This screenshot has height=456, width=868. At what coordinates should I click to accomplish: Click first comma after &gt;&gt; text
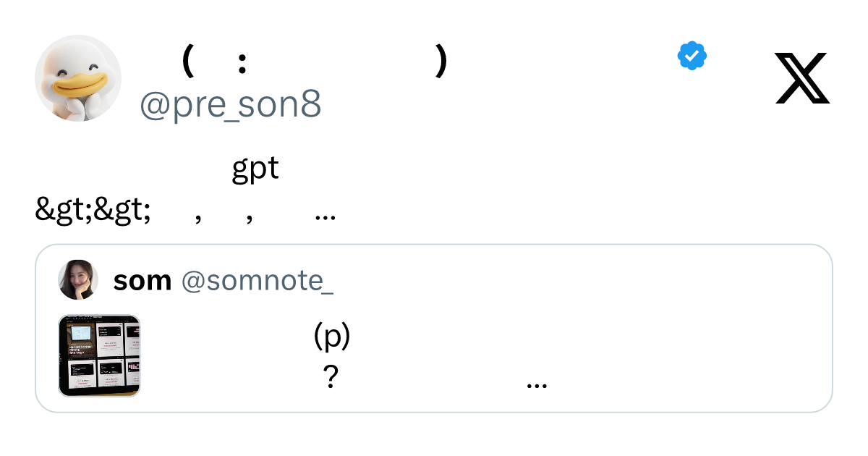click(x=198, y=219)
